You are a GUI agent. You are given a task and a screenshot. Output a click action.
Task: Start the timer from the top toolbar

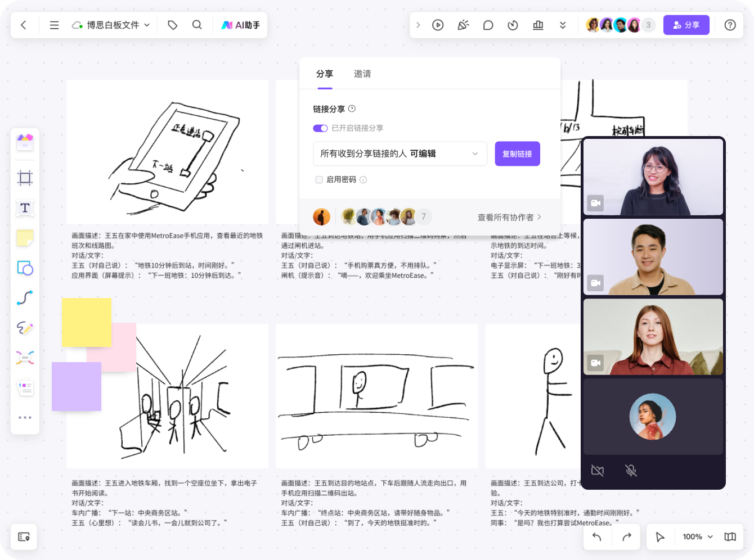tap(513, 25)
